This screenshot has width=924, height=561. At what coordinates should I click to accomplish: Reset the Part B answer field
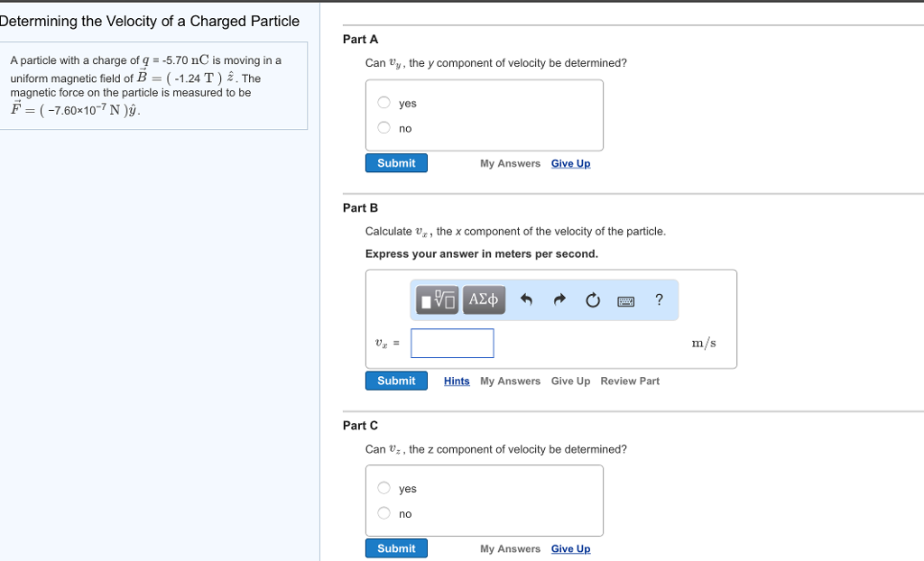click(592, 299)
